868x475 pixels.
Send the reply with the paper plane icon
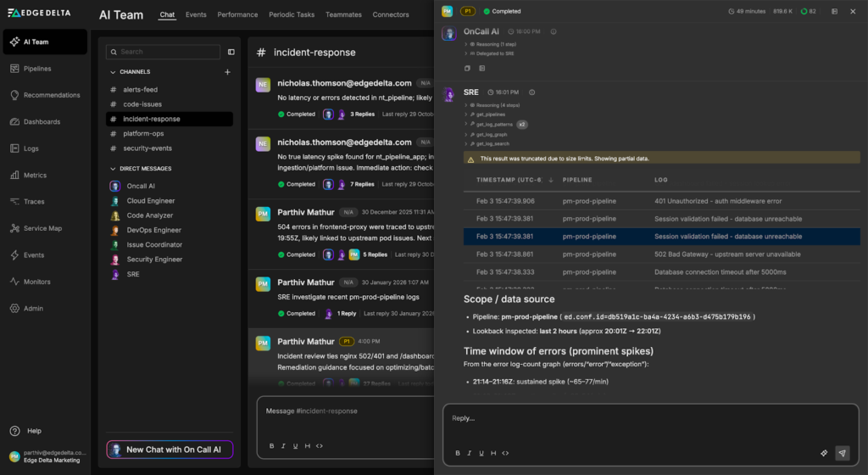pyautogui.click(x=842, y=453)
